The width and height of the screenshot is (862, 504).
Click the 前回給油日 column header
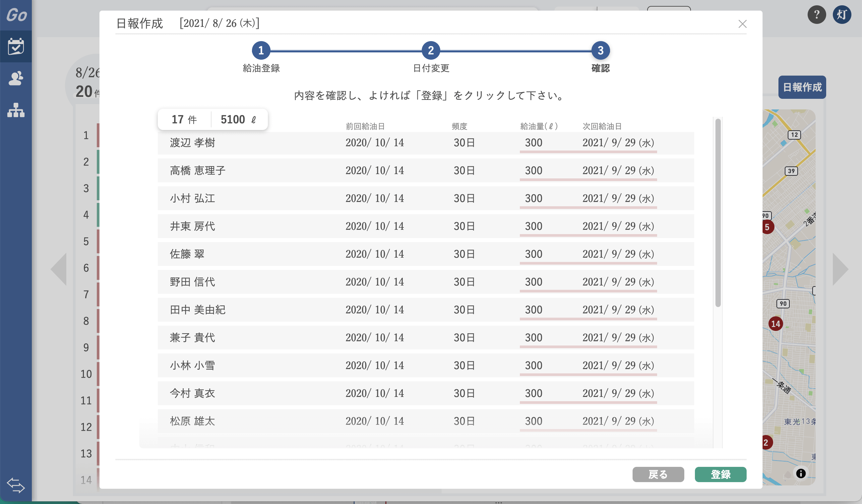click(365, 126)
